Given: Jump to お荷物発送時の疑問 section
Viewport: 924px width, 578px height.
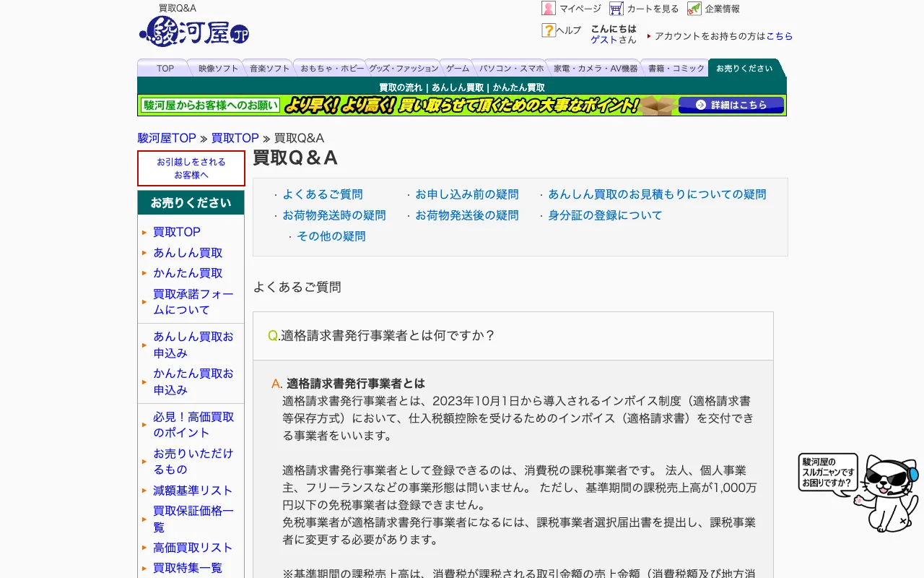Looking at the screenshot, I should point(334,215).
